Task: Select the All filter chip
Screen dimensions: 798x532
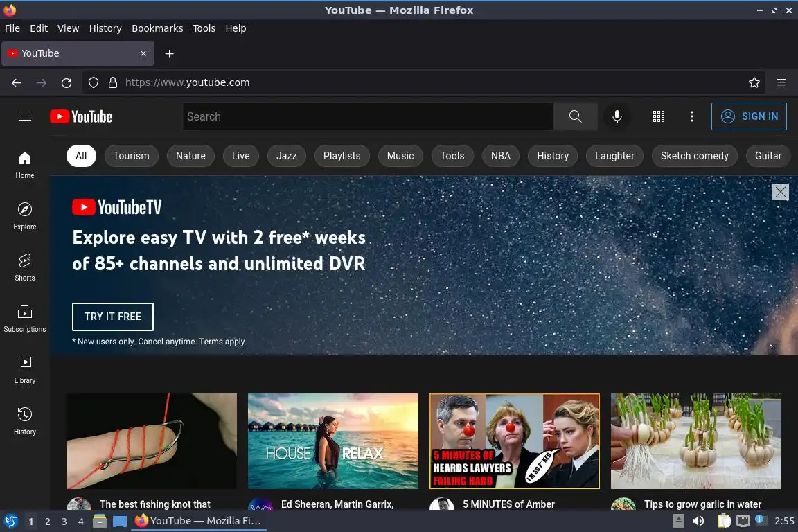Action: point(81,156)
